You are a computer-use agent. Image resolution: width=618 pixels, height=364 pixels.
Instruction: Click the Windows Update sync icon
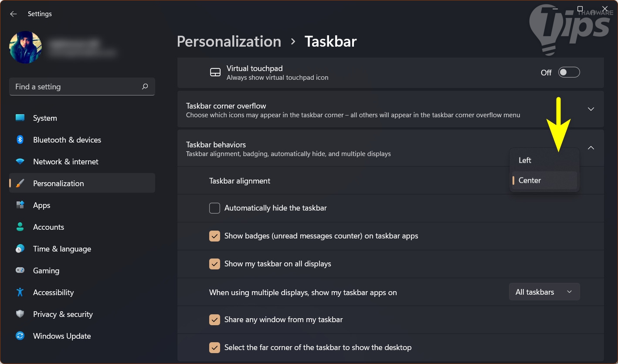point(20,336)
